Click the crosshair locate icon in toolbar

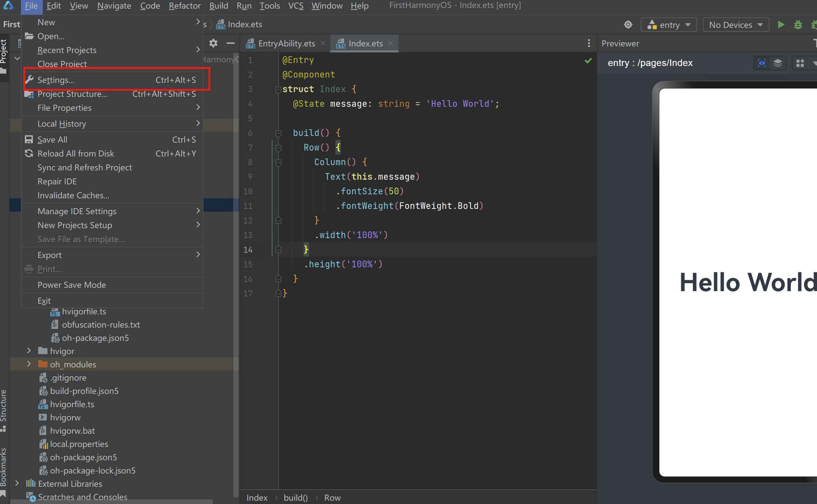(x=628, y=25)
